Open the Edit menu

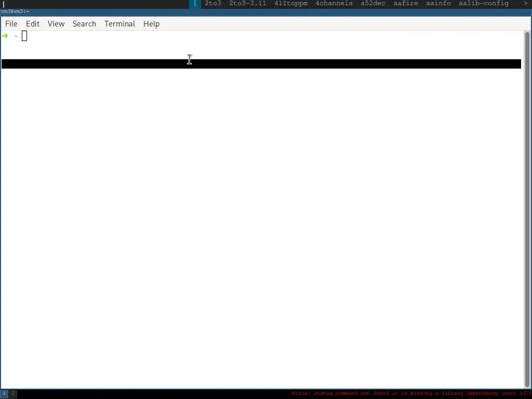[33, 24]
